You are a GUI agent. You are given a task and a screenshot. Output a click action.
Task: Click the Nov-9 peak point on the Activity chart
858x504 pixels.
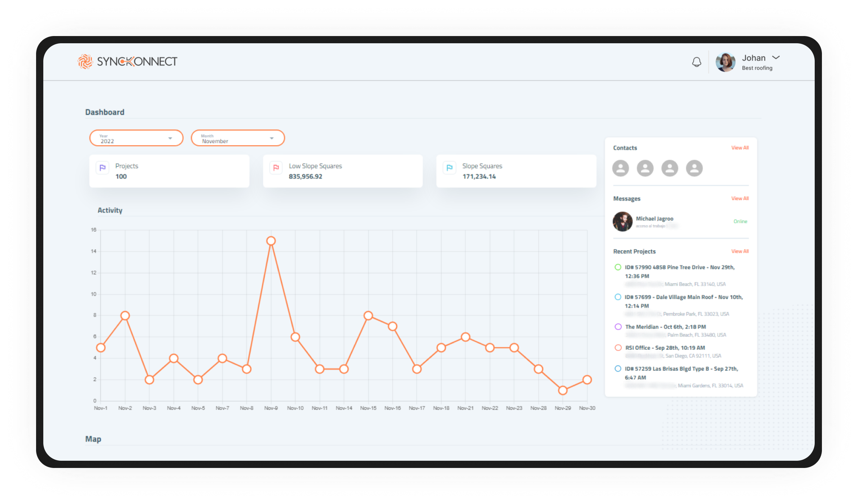271,240
